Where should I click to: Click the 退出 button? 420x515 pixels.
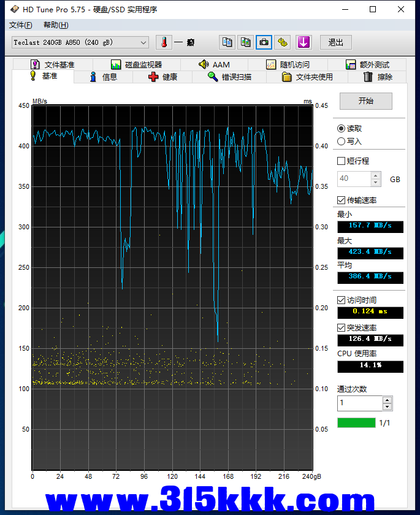335,42
